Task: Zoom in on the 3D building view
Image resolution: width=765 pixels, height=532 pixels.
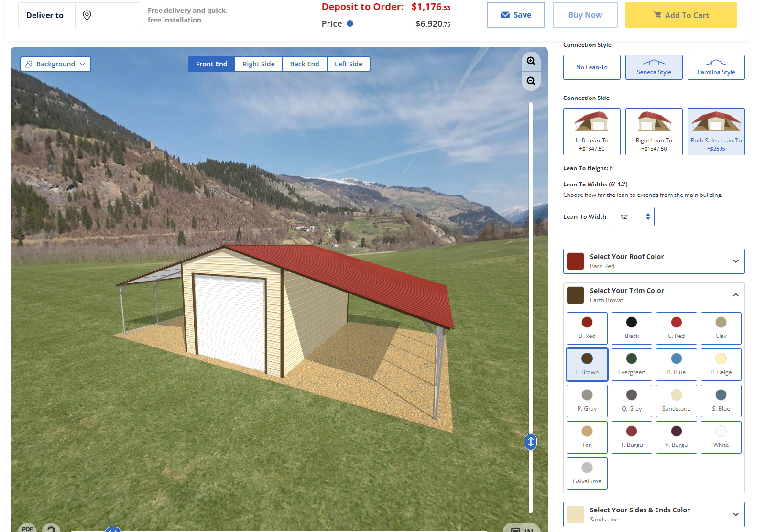Action: [531, 61]
